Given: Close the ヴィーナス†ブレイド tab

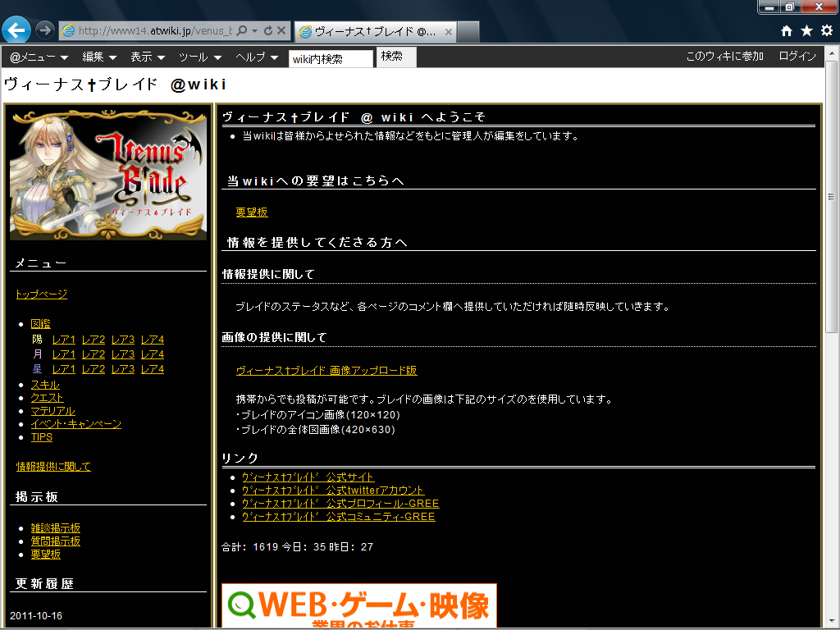Looking at the screenshot, I should (x=449, y=32).
